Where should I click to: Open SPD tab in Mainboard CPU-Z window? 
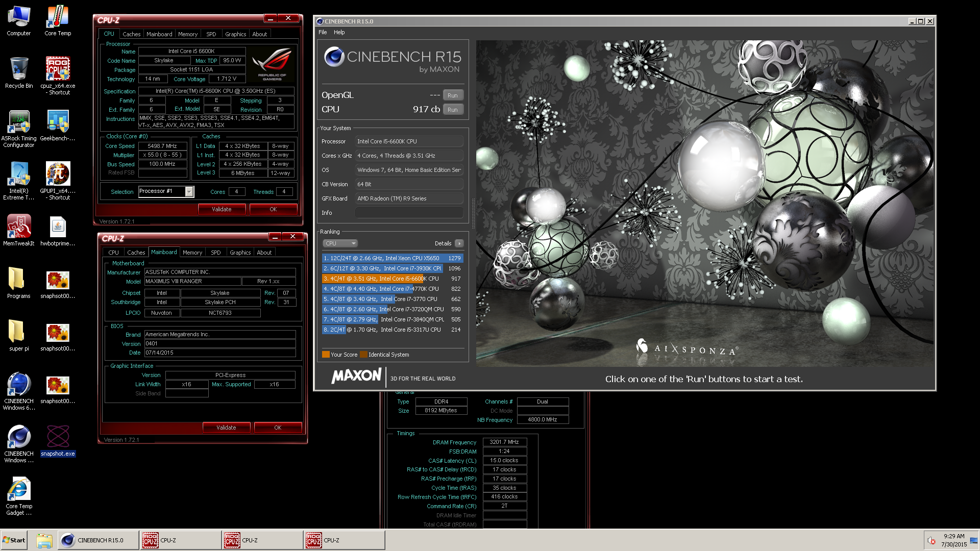click(x=215, y=253)
